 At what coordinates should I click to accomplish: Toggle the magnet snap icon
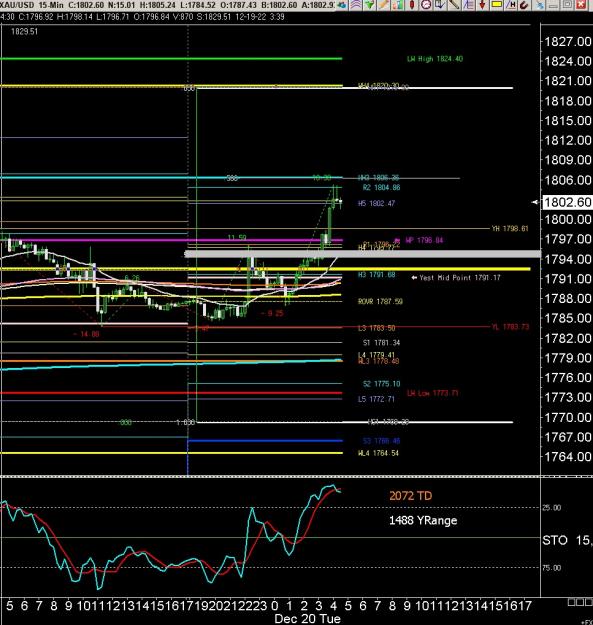[524, 5]
